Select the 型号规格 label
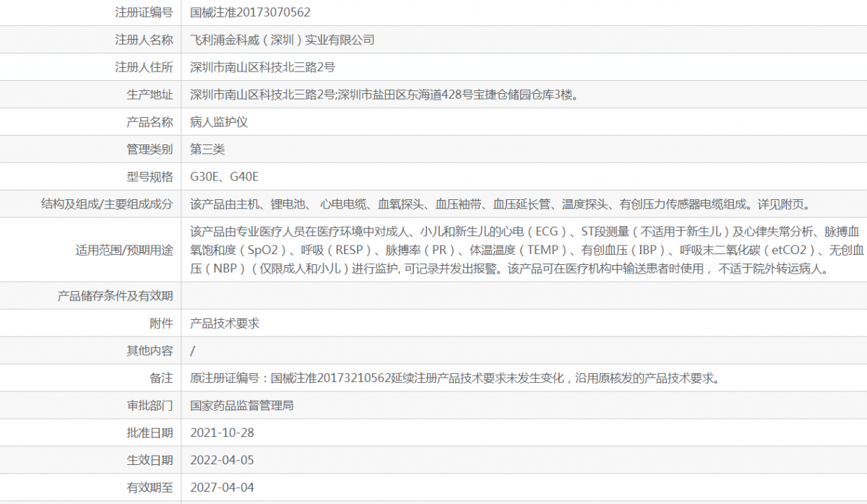The height and width of the screenshot is (504, 867). (150, 177)
